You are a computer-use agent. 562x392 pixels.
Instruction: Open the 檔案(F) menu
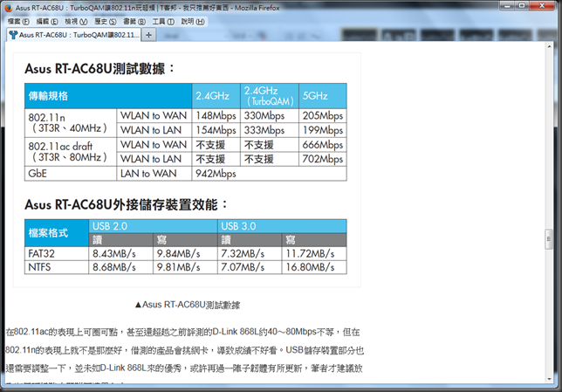point(18,22)
